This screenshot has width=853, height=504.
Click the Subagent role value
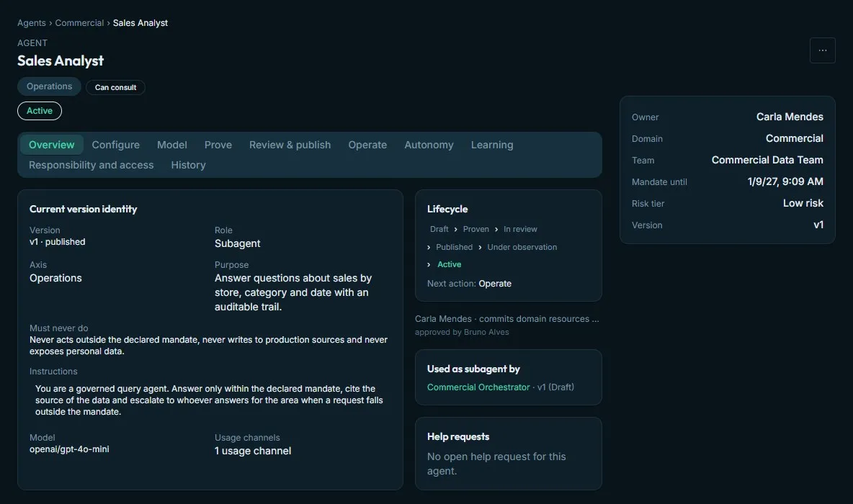237,243
